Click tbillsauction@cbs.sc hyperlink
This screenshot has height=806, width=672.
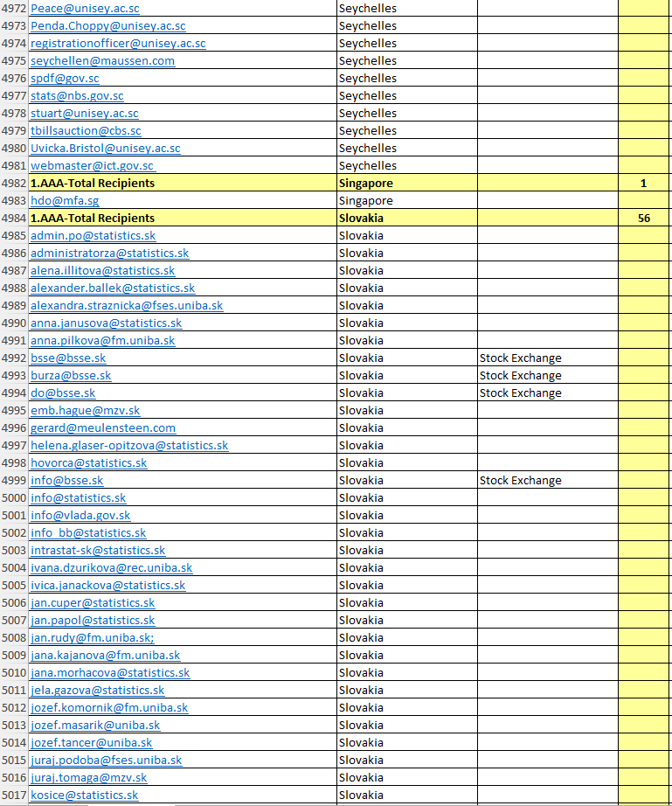[x=86, y=130]
